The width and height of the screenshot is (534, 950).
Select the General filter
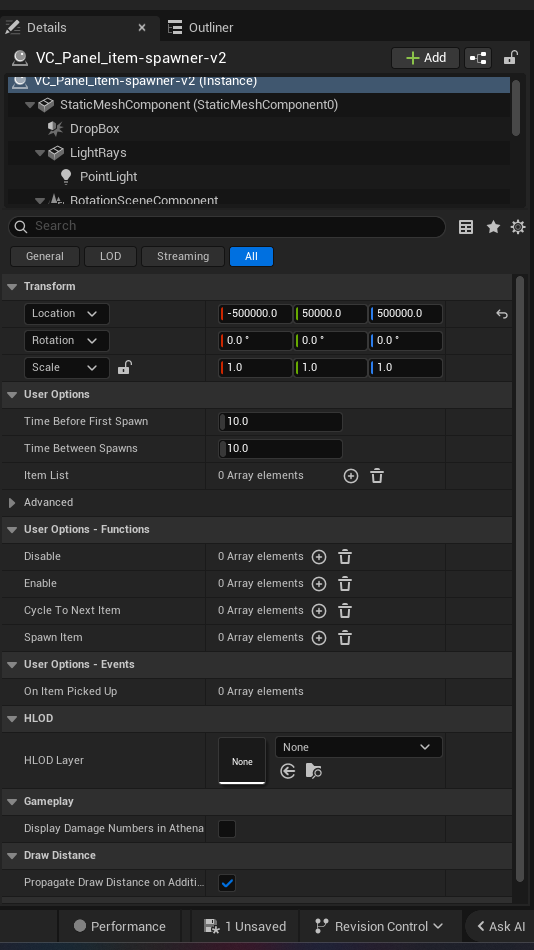pyautogui.click(x=45, y=256)
